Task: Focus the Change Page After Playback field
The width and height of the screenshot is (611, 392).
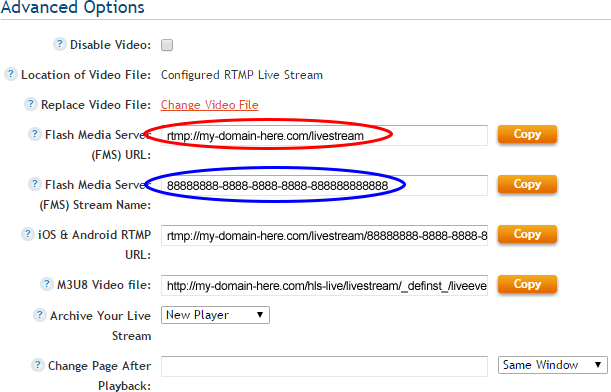Action: [324, 366]
